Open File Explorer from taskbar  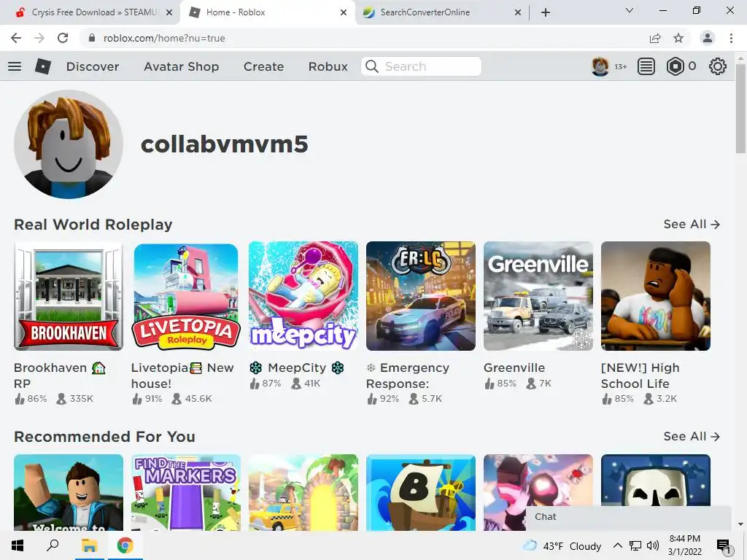pyautogui.click(x=89, y=545)
